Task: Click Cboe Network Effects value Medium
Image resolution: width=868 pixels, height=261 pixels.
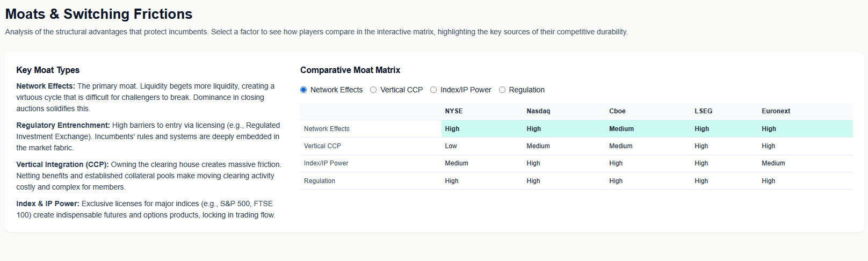Action: click(x=621, y=129)
